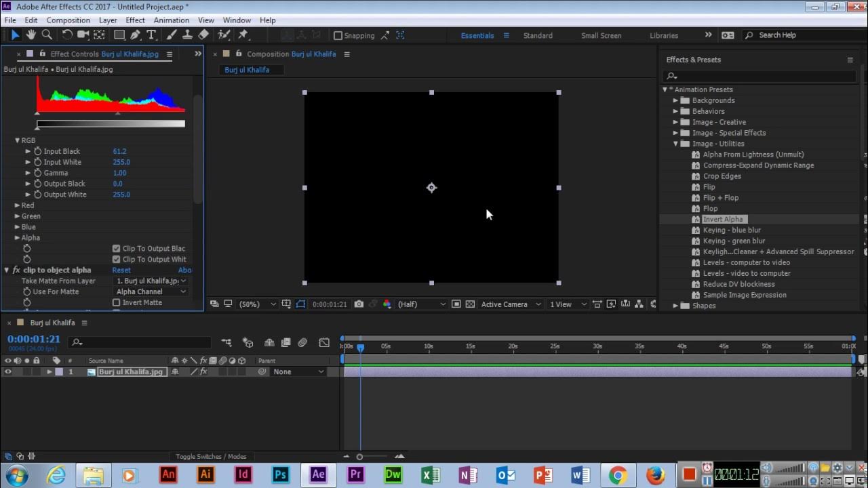
Task: Toggle Input Black stopwatch
Action: coord(38,151)
